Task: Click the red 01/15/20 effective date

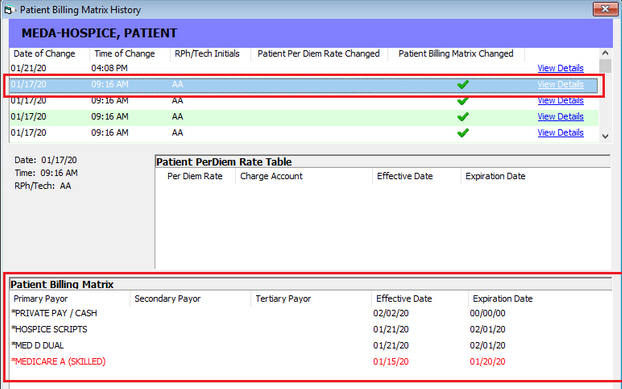Action: [x=391, y=362]
